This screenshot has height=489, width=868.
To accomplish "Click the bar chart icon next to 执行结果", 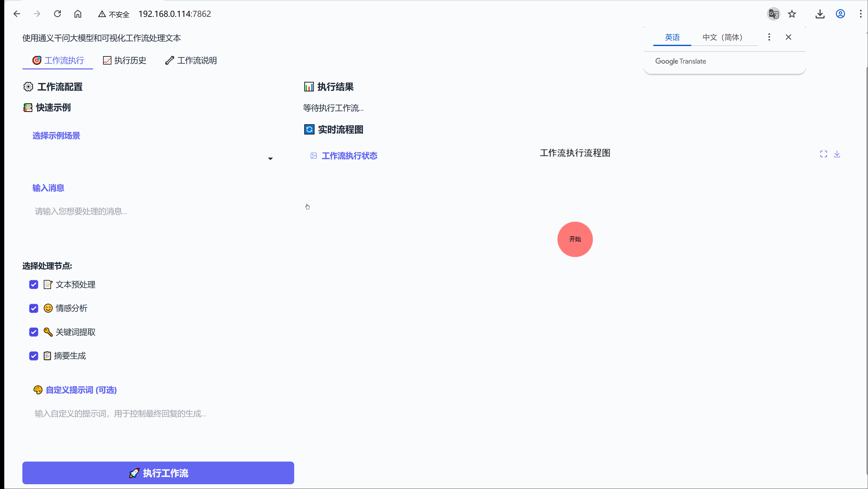I will (309, 87).
